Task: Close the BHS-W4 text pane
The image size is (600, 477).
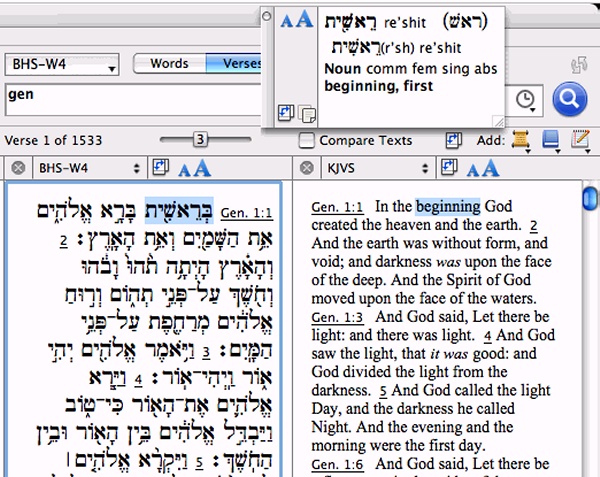Action: pyautogui.click(x=18, y=168)
